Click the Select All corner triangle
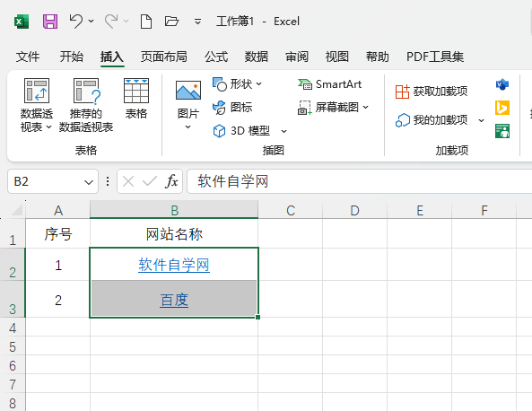532x411 pixels. click(x=16, y=210)
